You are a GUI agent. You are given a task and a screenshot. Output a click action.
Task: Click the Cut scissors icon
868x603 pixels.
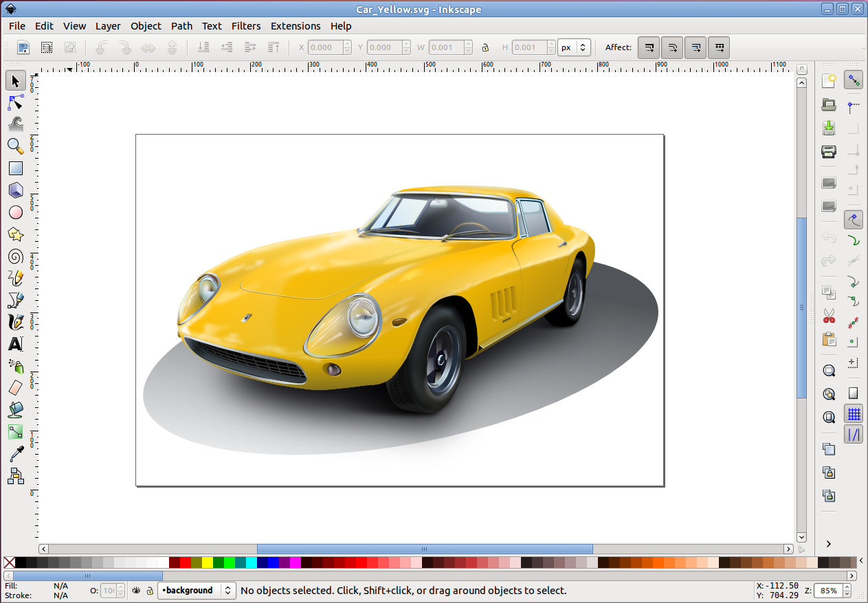tap(829, 316)
